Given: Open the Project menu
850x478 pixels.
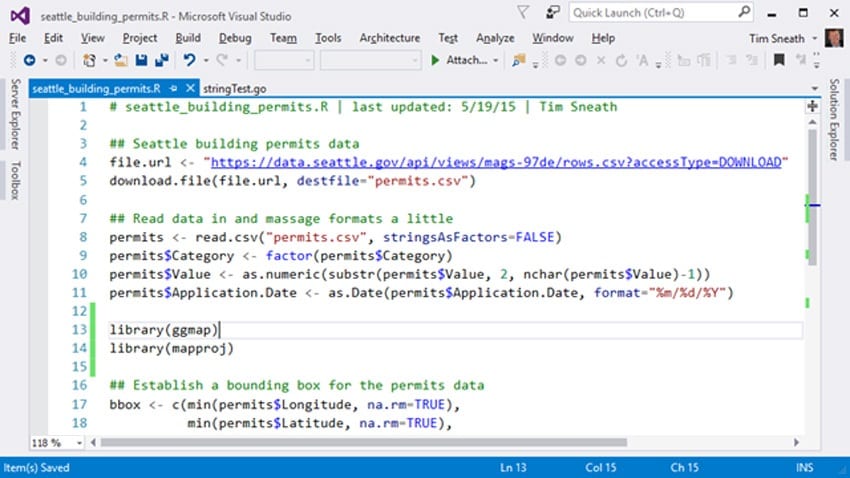Looking at the screenshot, I should [140, 38].
